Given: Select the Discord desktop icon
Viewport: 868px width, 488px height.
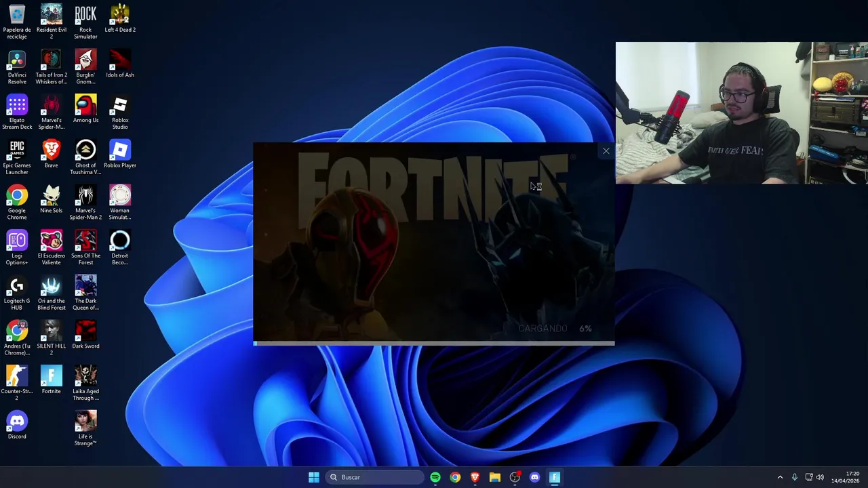Looking at the screenshot, I should (17, 425).
